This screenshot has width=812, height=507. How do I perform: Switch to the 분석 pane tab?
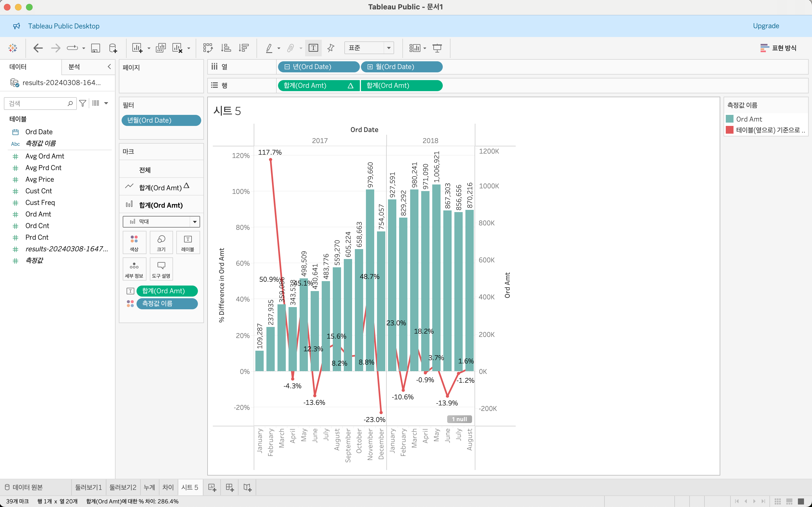click(x=74, y=67)
